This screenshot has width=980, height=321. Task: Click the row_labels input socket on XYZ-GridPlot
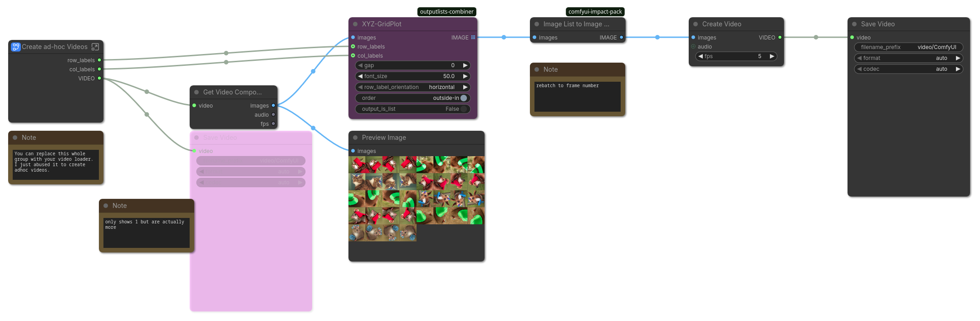(353, 46)
